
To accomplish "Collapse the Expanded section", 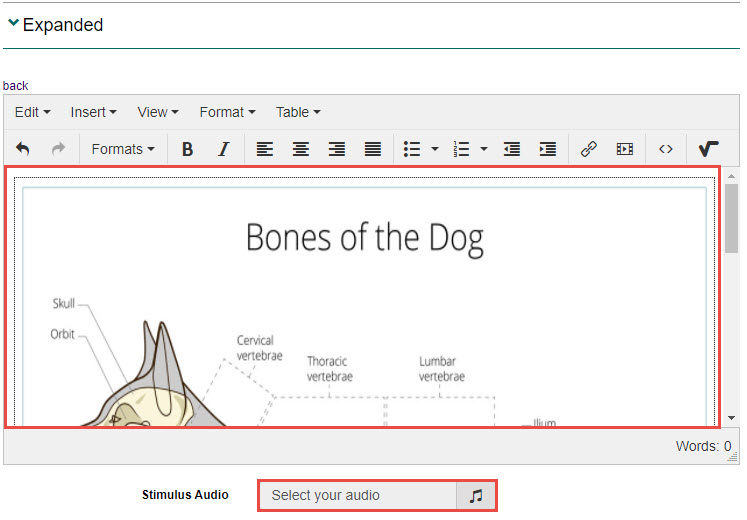I will coord(14,24).
